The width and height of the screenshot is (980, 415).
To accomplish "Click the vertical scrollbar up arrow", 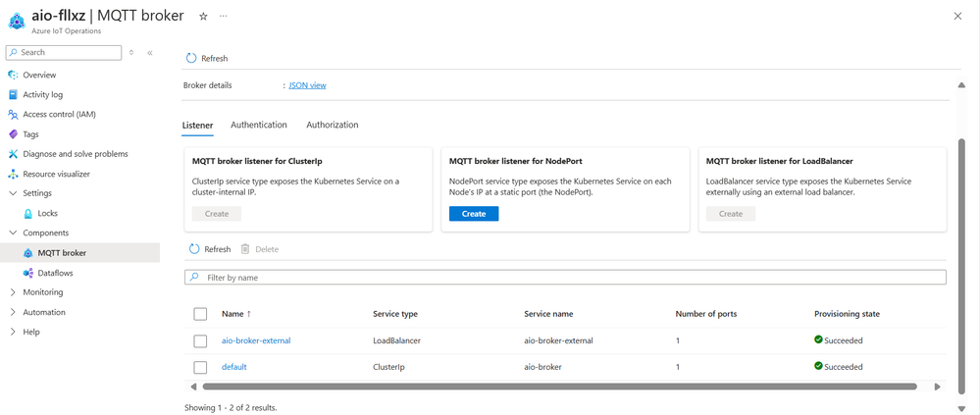I will tap(962, 84).
